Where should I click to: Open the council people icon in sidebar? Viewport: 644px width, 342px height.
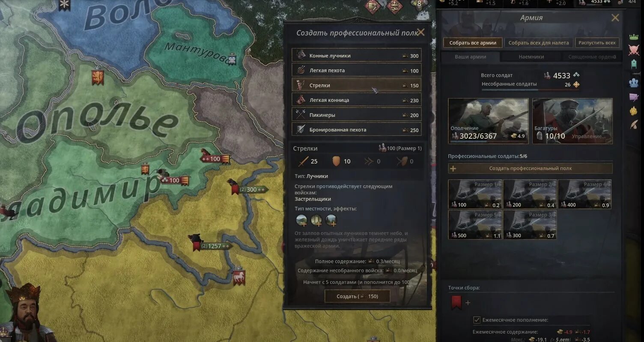(x=634, y=83)
